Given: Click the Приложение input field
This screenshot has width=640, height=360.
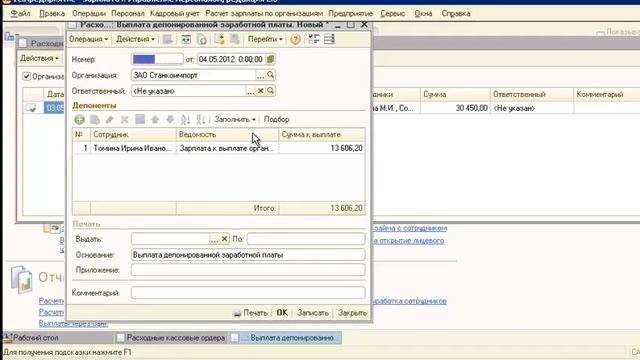Looking at the screenshot, I should (248, 270).
